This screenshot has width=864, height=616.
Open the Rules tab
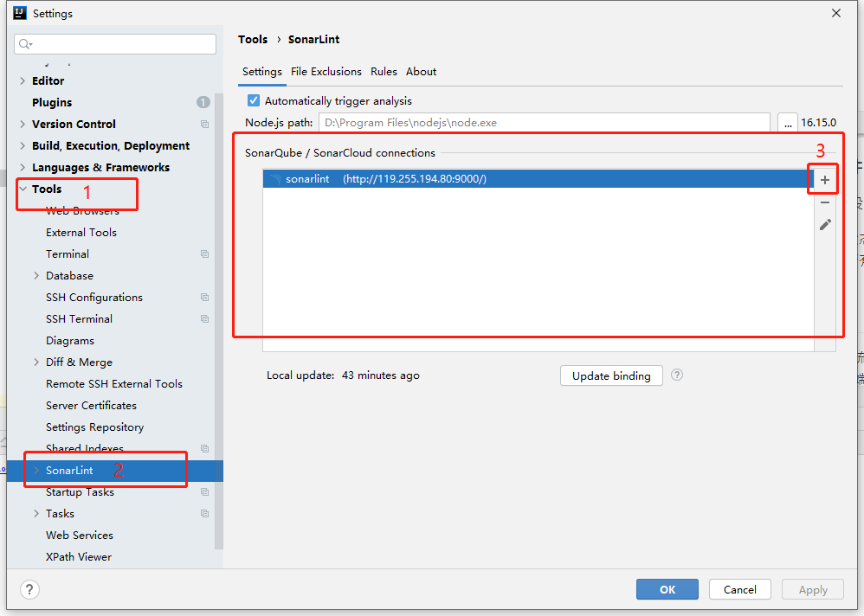coord(384,72)
